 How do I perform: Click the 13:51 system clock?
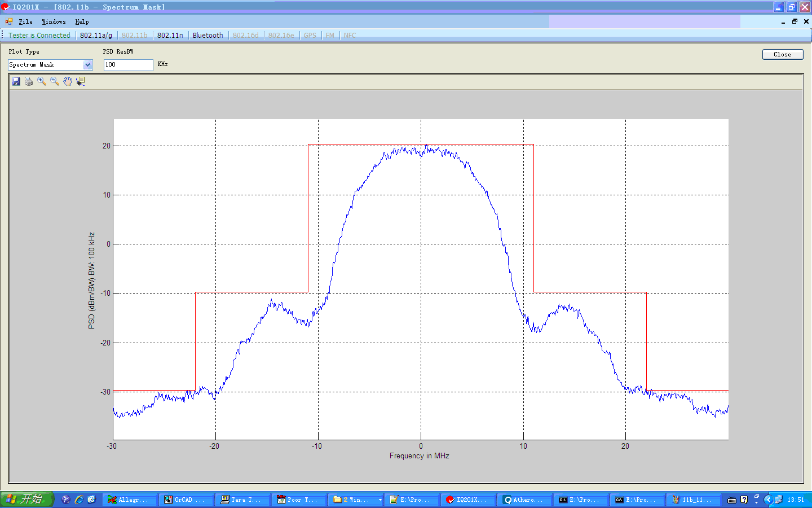point(796,500)
